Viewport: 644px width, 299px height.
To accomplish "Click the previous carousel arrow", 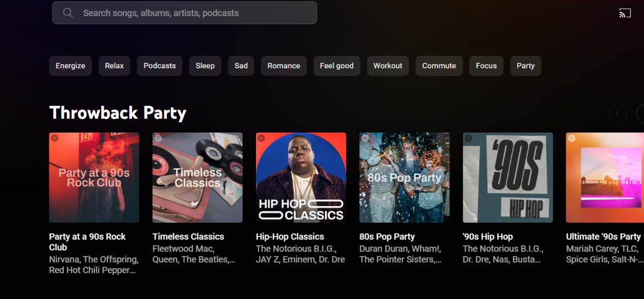I will point(618,113).
